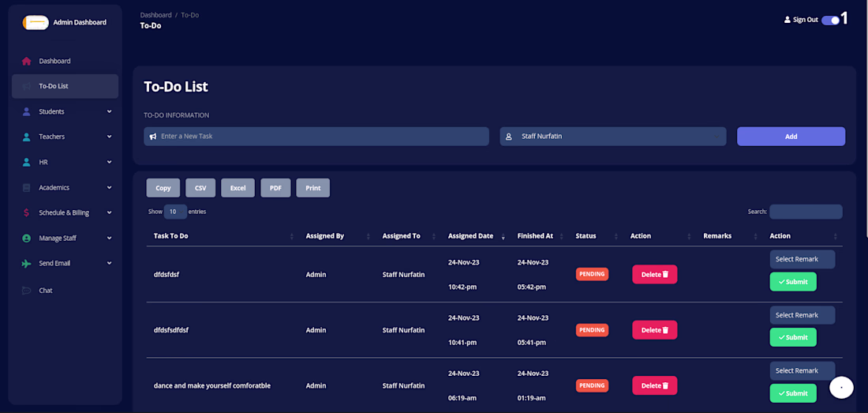Click the Dashboard breadcrumb link
This screenshot has height=413, width=868.
[x=155, y=15]
